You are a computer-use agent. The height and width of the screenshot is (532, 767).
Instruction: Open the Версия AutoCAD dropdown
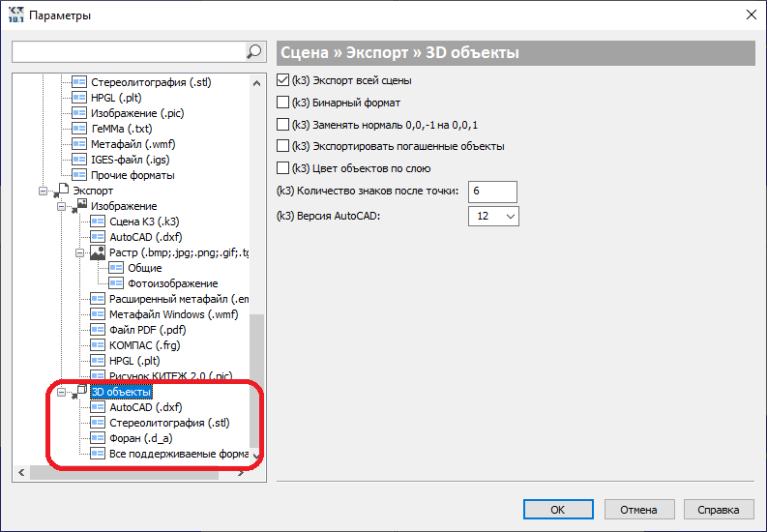[x=493, y=216]
